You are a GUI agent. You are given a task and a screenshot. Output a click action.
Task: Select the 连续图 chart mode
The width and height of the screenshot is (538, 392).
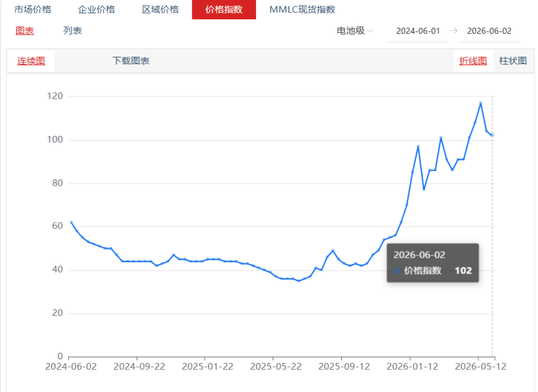coord(31,61)
